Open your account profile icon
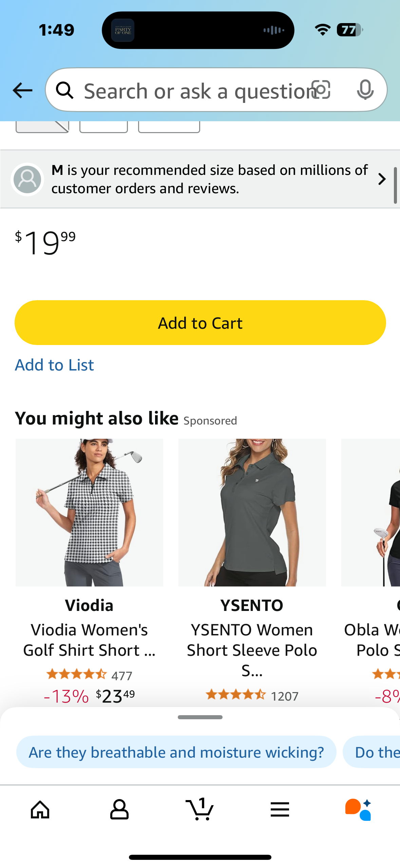This screenshot has width=400, height=868. pos(120,809)
